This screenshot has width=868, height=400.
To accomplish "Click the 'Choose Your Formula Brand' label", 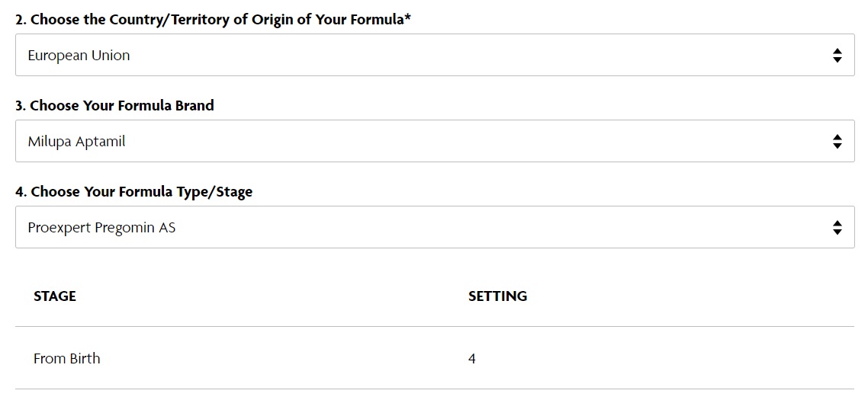I will [x=122, y=106].
